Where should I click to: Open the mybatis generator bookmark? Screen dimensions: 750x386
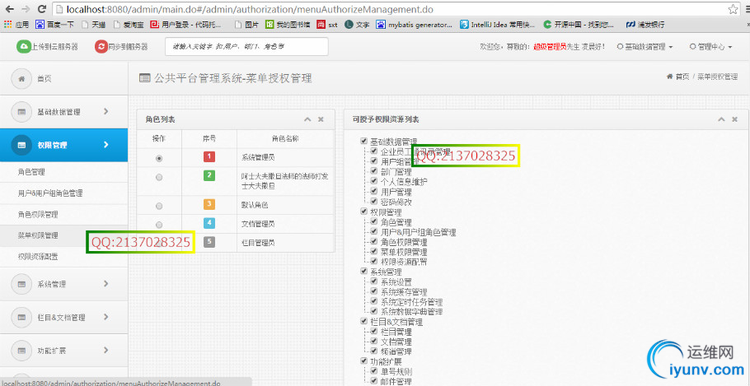point(415,24)
